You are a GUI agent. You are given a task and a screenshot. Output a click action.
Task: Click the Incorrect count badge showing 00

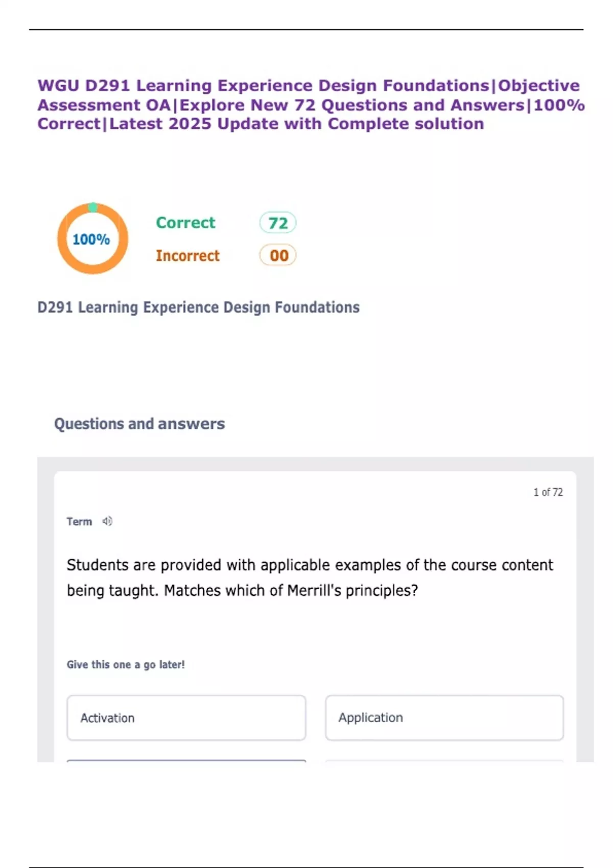coord(278,255)
